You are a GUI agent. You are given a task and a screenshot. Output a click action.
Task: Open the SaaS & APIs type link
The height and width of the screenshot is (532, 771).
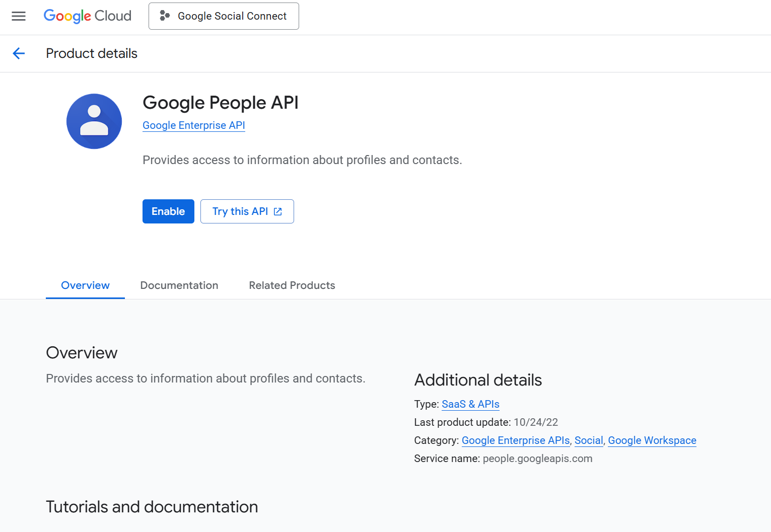tap(470, 404)
